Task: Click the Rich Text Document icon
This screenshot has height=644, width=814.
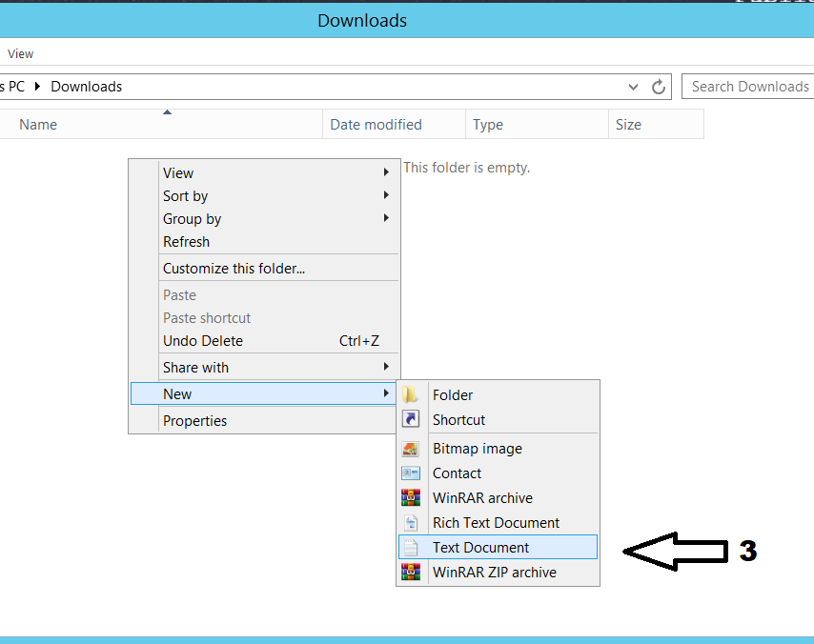Action: pyautogui.click(x=411, y=523)
